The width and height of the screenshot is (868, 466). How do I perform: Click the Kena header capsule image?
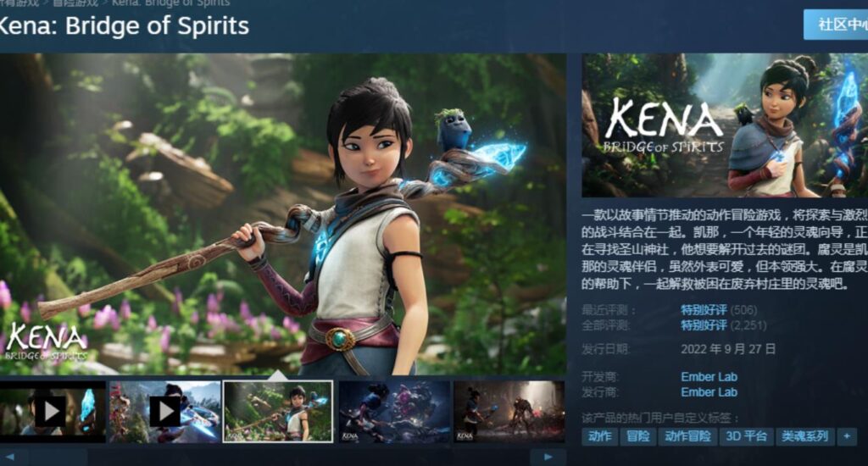tap(725, 125)
